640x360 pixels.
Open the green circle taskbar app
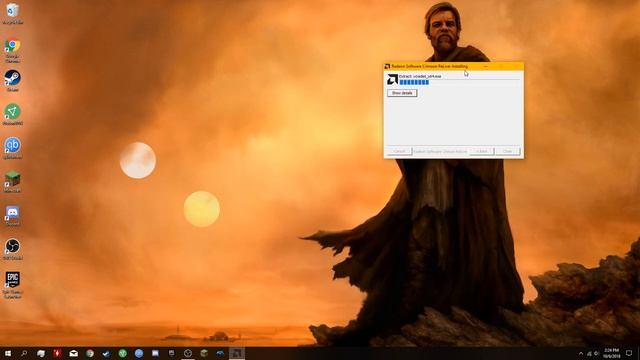[122, 353]
